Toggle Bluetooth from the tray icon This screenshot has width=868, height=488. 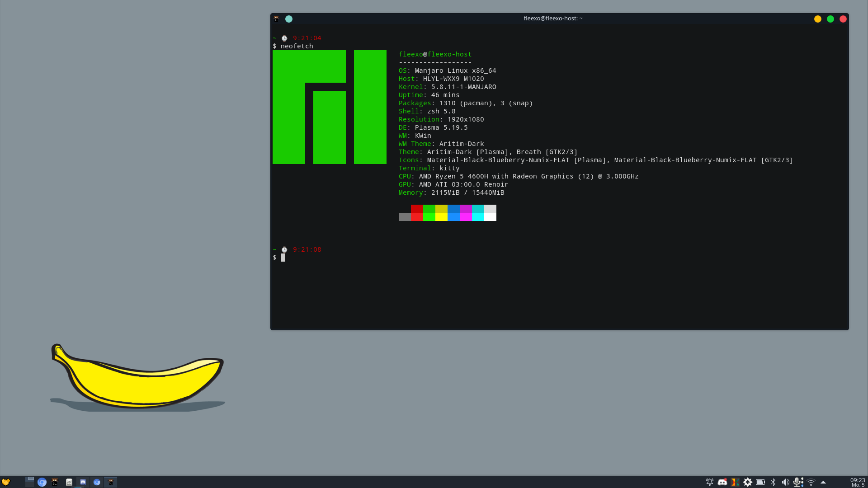[x=774, y=482]
